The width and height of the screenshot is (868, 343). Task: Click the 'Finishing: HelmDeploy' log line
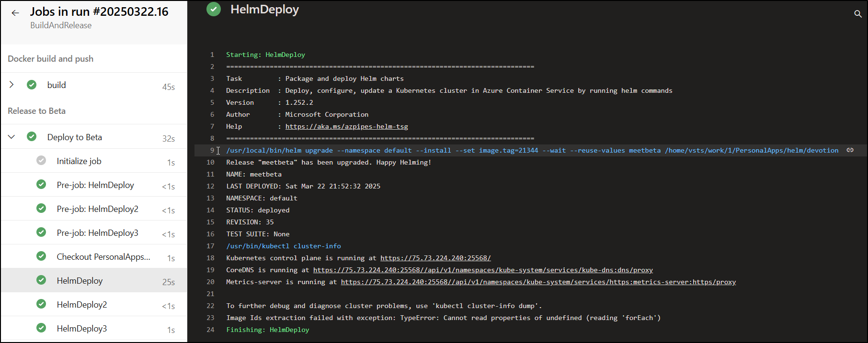pyautogui.click(x=268, y=330)
